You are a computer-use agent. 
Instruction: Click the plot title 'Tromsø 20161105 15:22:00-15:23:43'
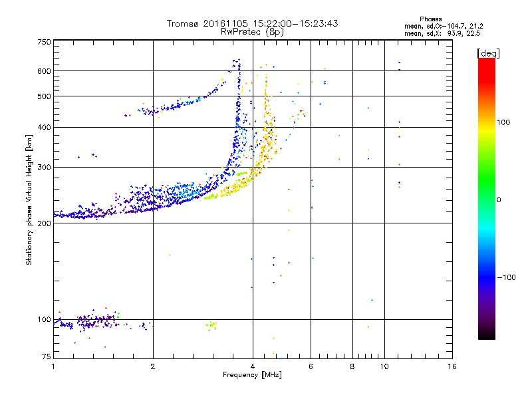coord(252,23)
